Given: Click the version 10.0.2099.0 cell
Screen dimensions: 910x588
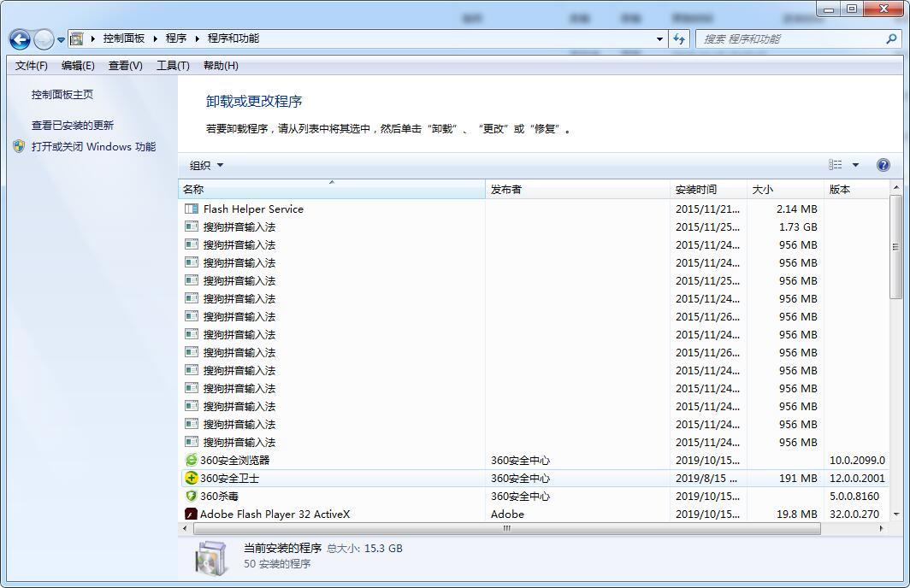Looking at the screenshot, I should pyautogui.click(x=857, y=461).
